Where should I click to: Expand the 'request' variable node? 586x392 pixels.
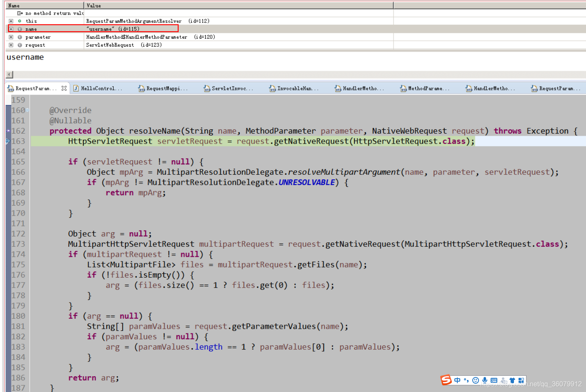(11, 45)
